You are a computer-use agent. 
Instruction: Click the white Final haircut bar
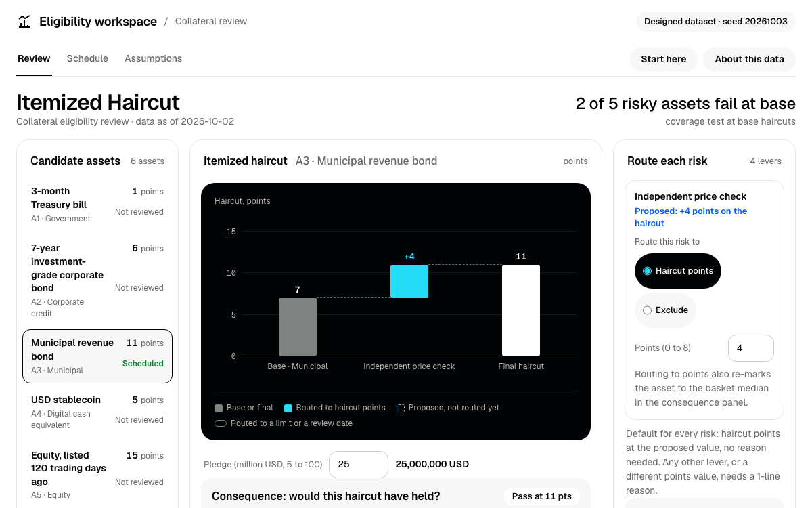[521, 310]
